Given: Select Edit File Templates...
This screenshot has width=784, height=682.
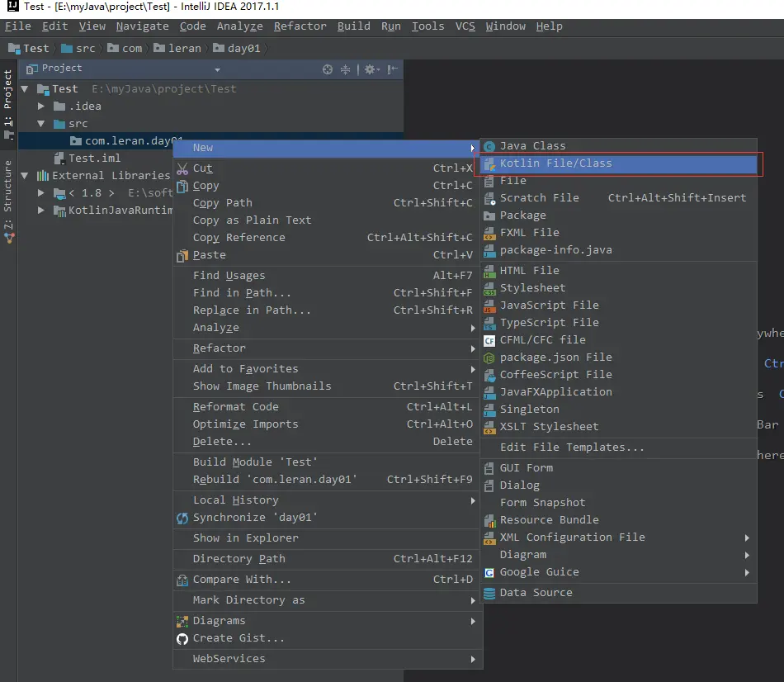Looking at the screenshot, I should [x=619, y=448].
